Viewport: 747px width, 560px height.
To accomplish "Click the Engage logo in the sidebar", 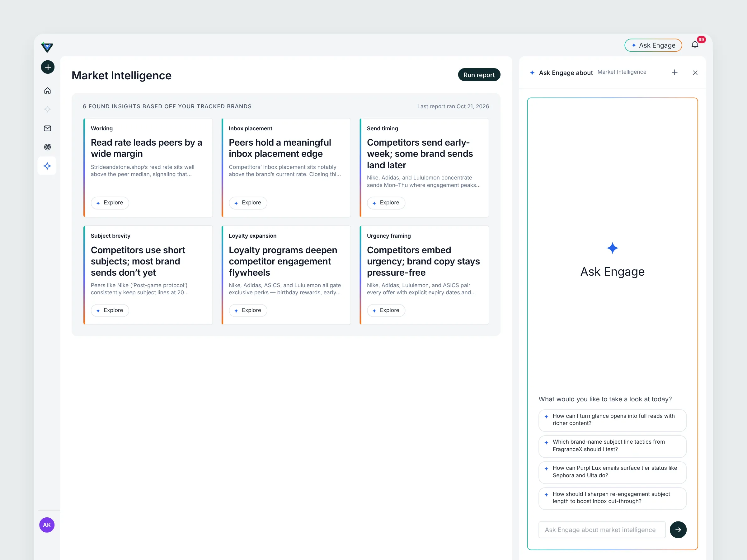I will pyautogui.click(x=47, y=47).
